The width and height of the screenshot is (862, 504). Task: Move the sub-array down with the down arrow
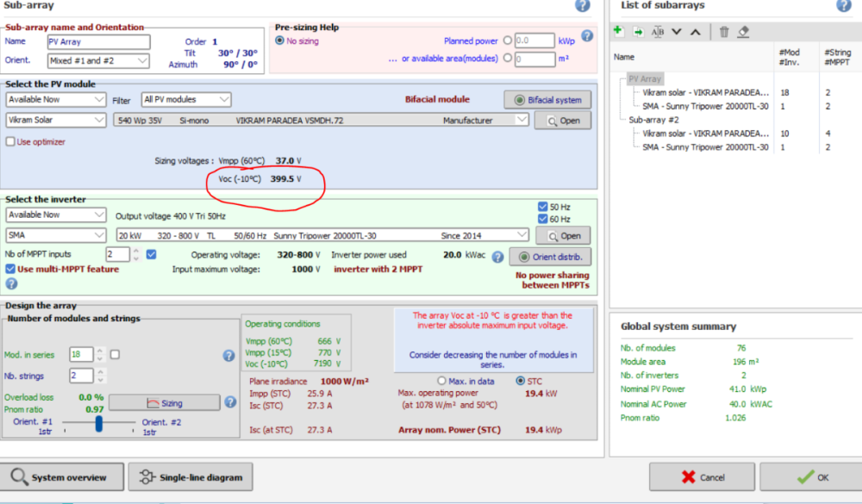[x=677, y=32]
